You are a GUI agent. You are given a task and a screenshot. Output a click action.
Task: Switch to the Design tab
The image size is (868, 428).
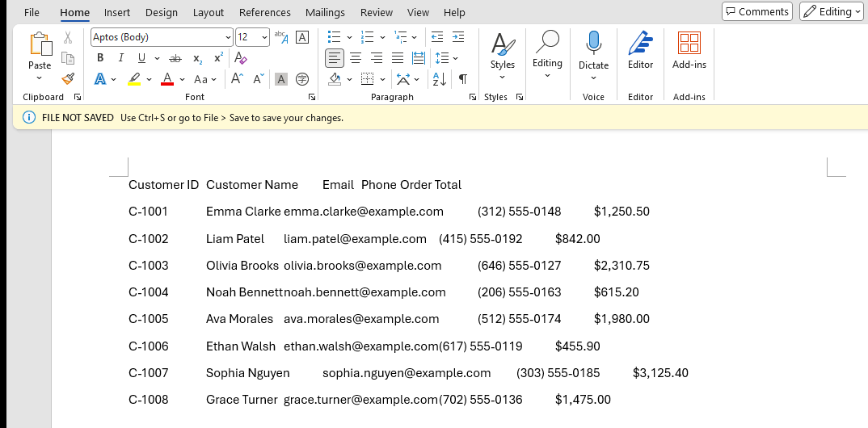161,12
